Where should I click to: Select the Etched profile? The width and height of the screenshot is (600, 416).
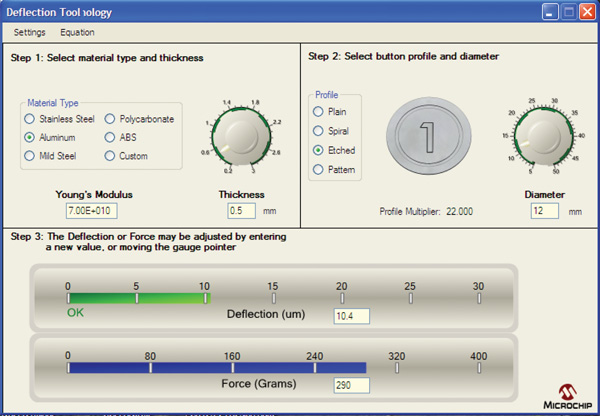click(x=318, y=150)
